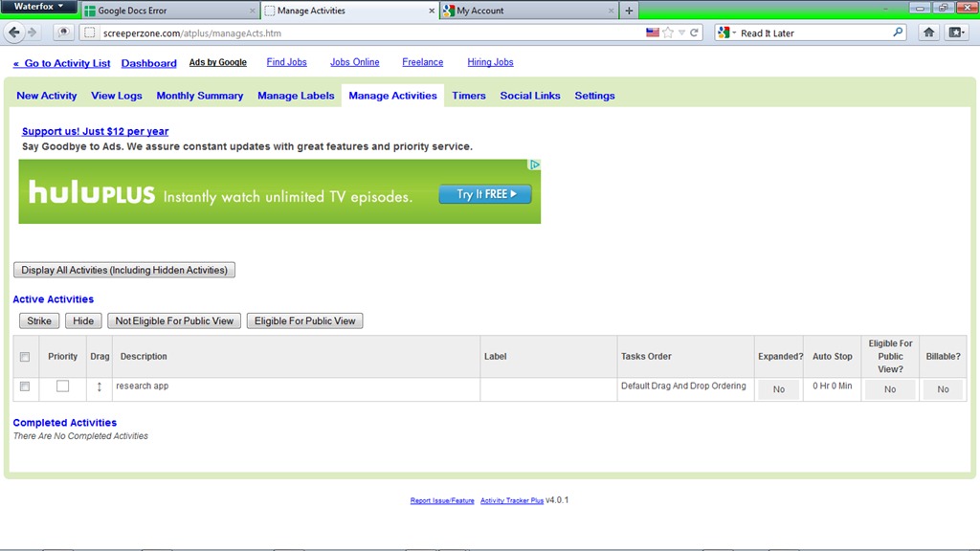Toggle Billable? value No for research app
This screenshot has width=980, height=551.
[943, 389]
